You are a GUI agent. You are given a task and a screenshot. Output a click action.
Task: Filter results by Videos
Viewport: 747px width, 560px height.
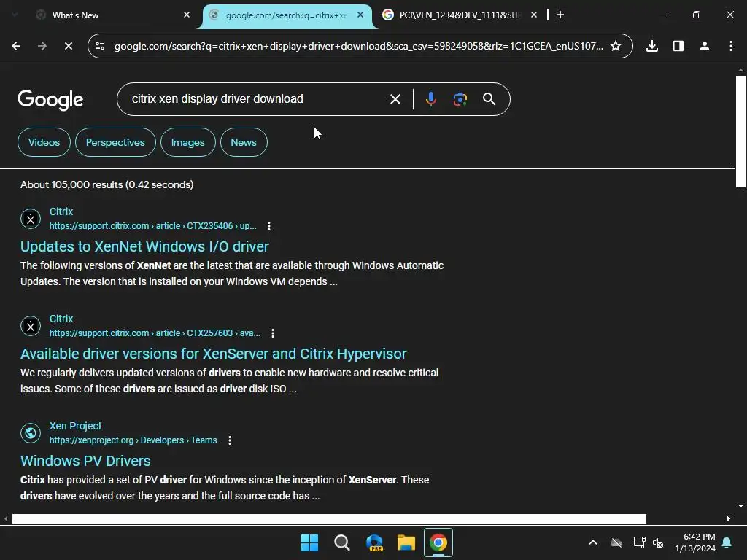coord(44,142)
